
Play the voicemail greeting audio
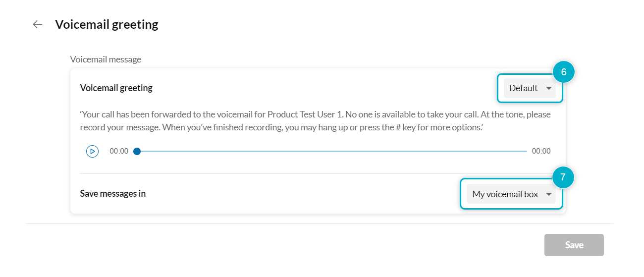point(92,151)
